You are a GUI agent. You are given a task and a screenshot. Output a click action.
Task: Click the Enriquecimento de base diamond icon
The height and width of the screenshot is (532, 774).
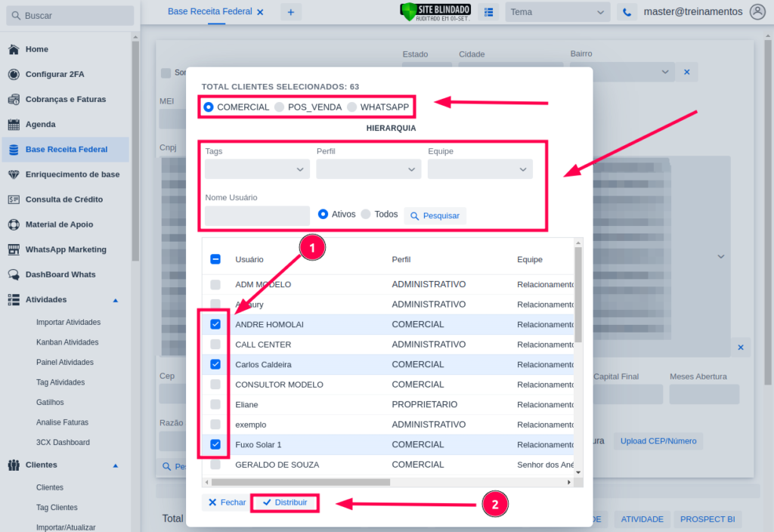[14, 175]
